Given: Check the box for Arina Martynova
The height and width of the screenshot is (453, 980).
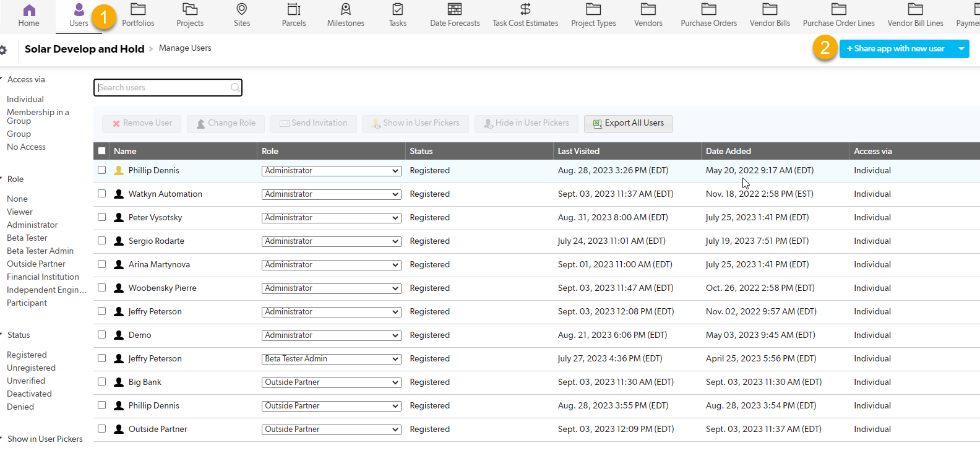Looking at the screenshot, I should point(102,264).
